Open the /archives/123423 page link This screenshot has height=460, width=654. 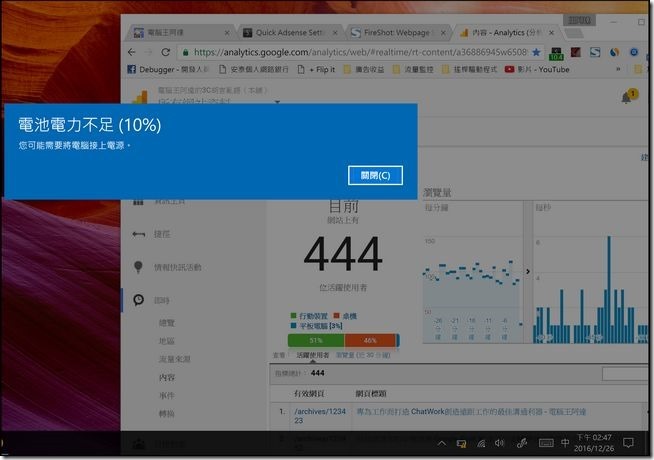[x=320, y=416]
